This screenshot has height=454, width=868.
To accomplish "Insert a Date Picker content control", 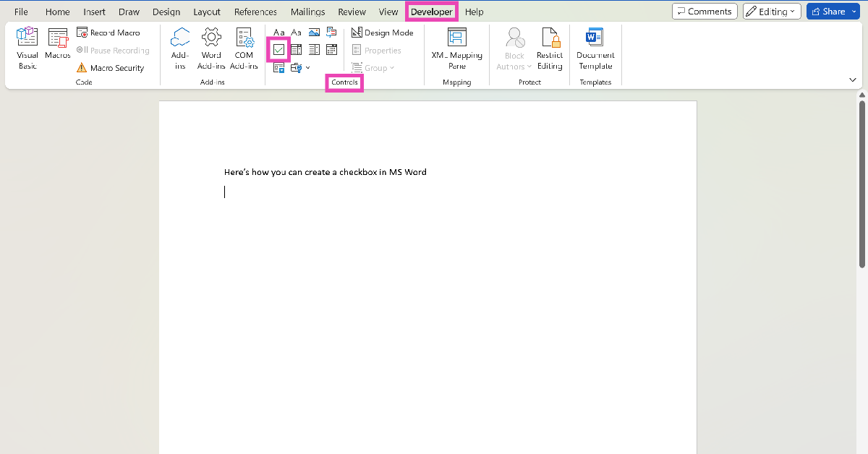I will 331,50.
